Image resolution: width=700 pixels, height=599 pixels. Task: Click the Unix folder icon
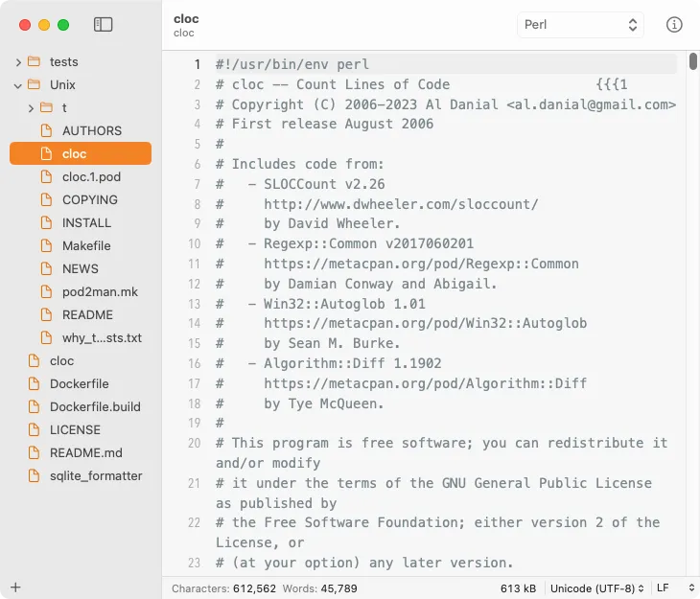(34, 84)
